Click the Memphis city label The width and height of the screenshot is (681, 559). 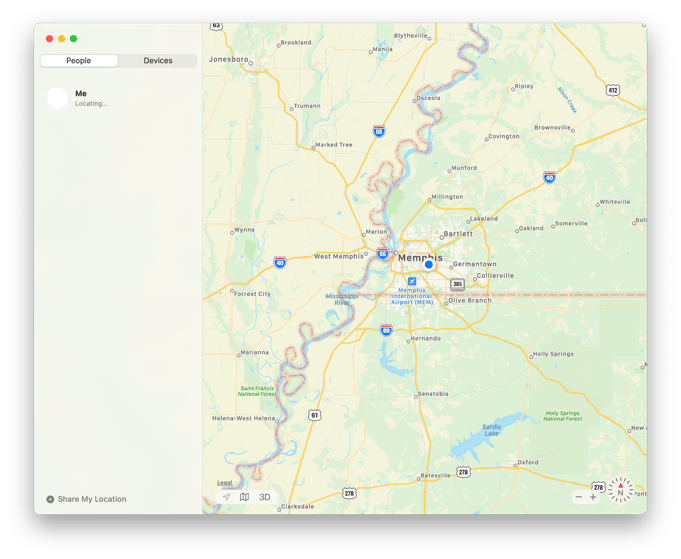[x=420, y=258]
